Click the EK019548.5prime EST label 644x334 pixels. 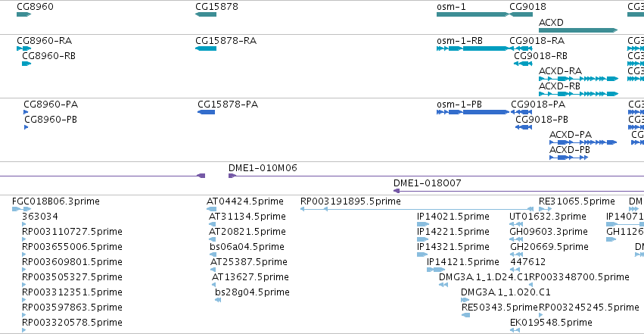tap(551, 323)
